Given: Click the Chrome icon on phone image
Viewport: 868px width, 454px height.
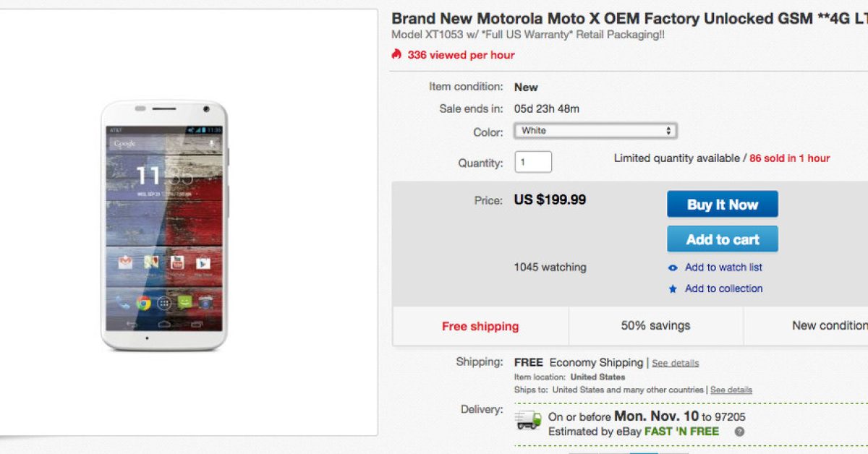Looking at the screenshot, I should (x=144, y=303).
